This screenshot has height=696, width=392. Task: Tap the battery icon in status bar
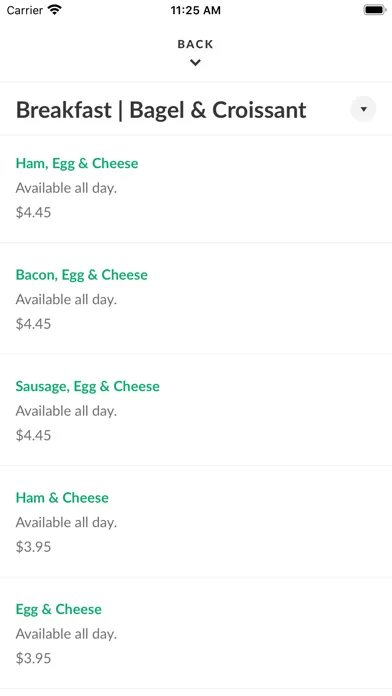click(375, 10)
